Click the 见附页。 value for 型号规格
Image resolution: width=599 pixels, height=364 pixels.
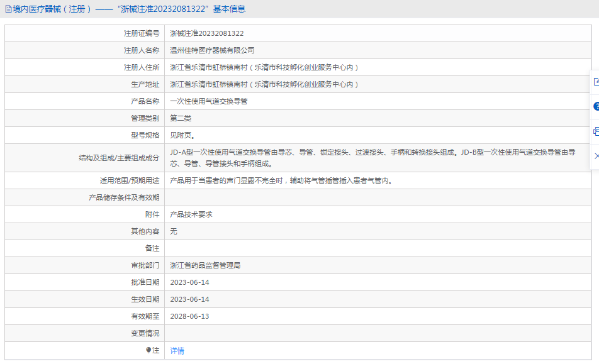(x=182, y=135)
